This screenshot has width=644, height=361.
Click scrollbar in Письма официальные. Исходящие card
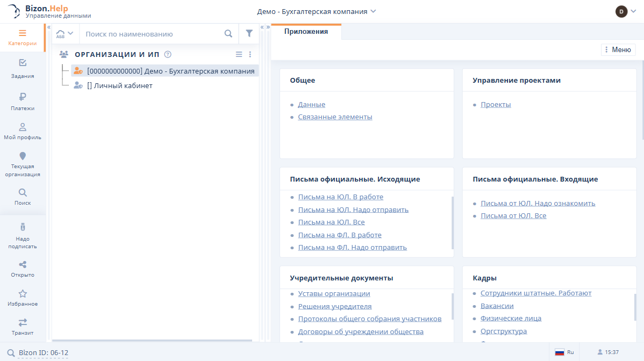453,223
